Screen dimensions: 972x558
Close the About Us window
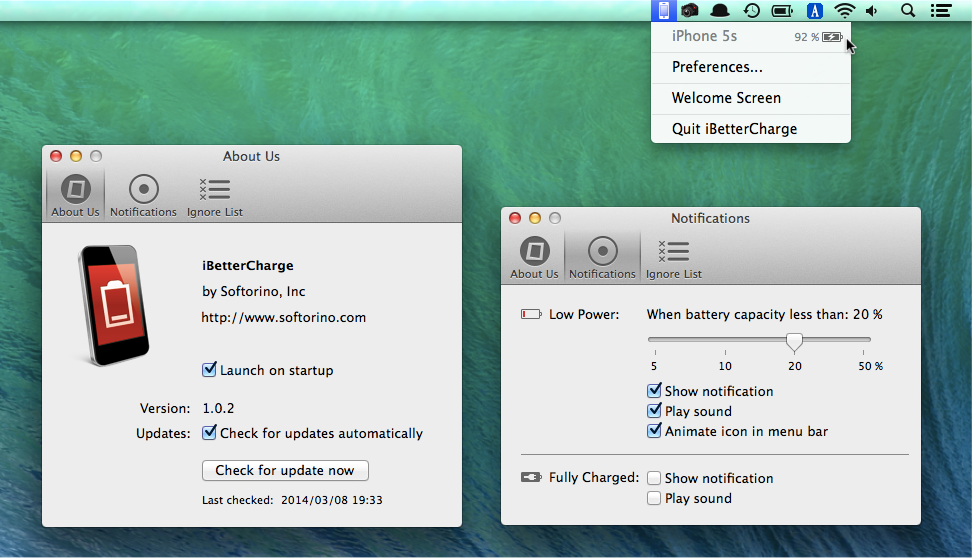click(x=56, y=156)
